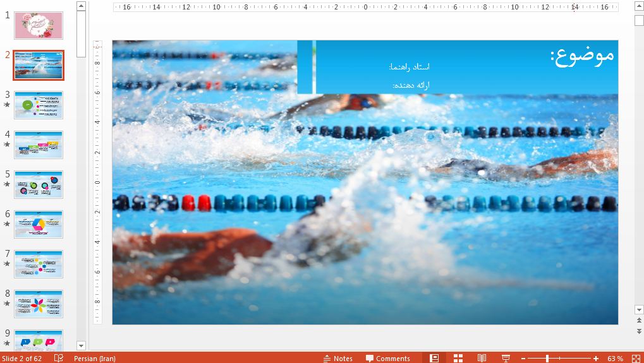Click the zoom out minus icon
This screenshot has width=644, height=363.
coord(523,359)
